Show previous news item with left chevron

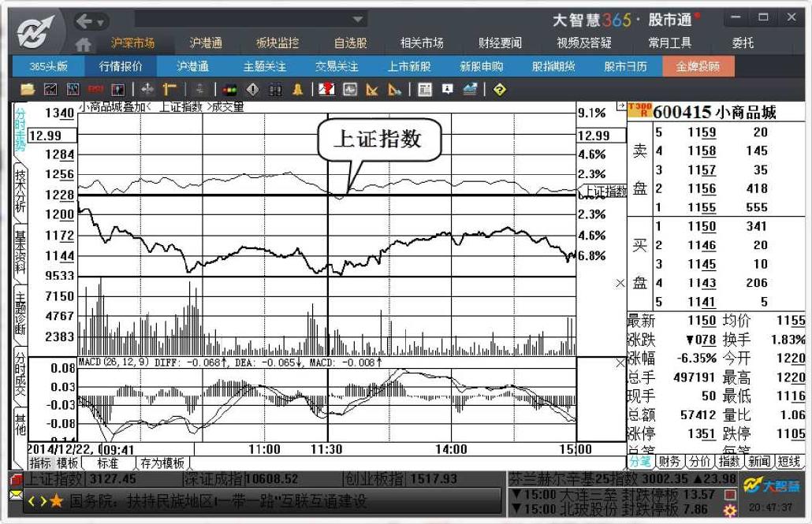tap(32, 501)
